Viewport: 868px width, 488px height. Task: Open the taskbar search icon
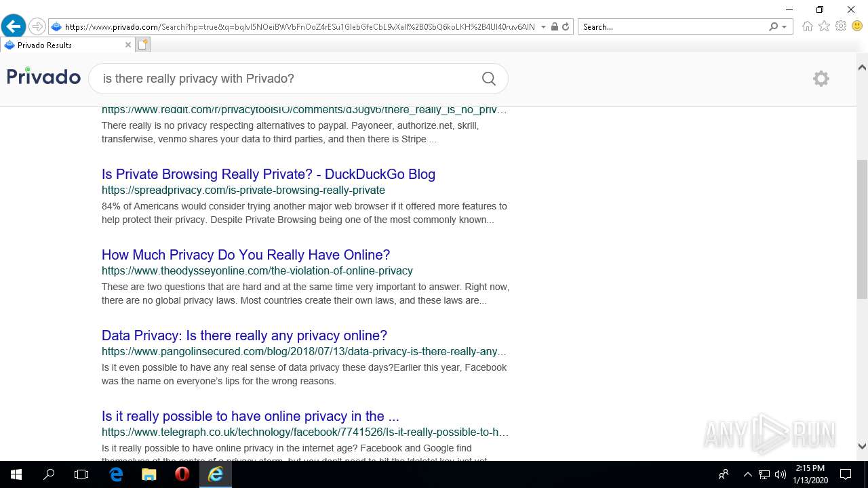click(49, 474)
